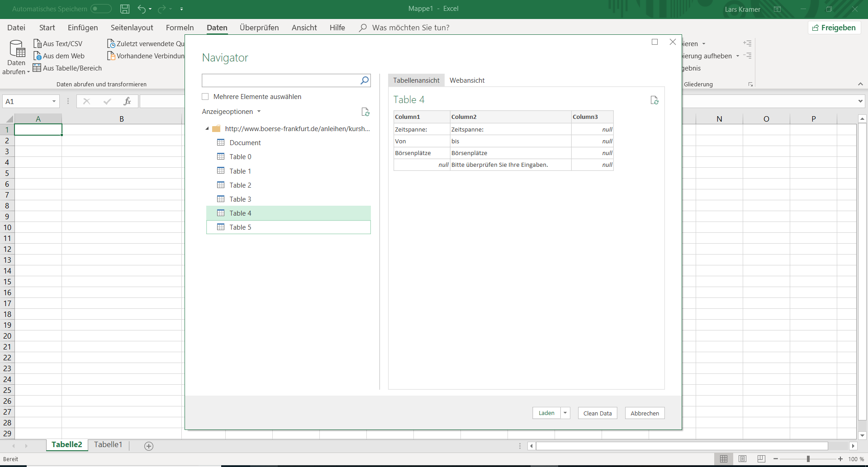Screen dimensions: 868x467
Task: Click Abbrechen to cancel the Navigator
Action: tap(645, 413)
